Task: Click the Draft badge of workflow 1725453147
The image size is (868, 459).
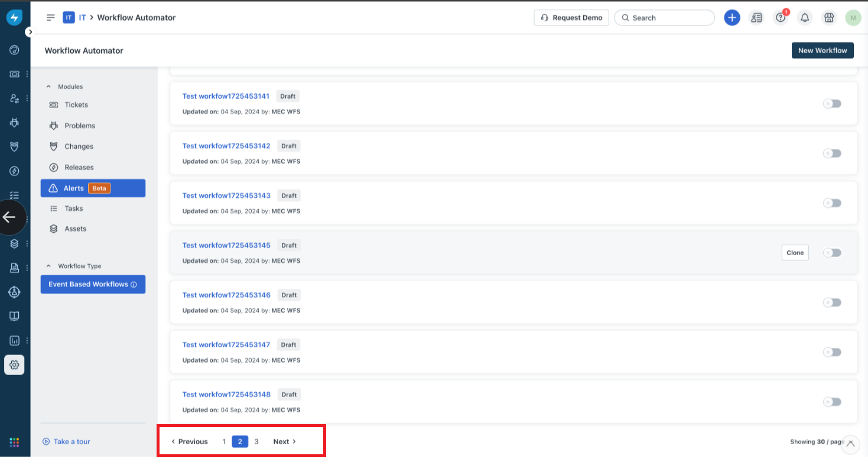Action: pyautogui.click(x=288, y=344)
